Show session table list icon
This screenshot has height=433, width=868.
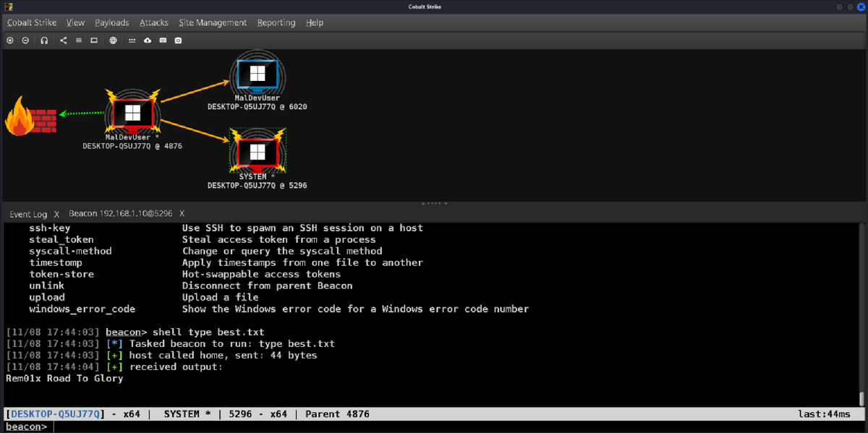[x=79, y=40]
